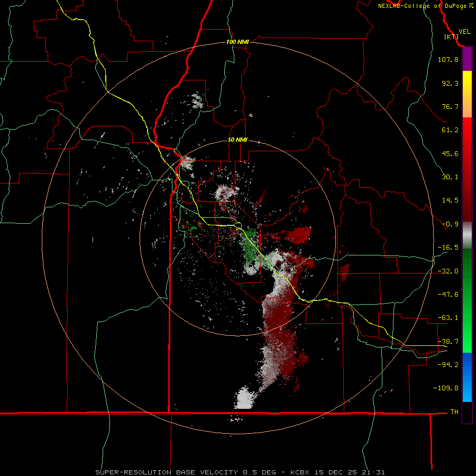Click the 50 NMI range ring label

[237, 140]
